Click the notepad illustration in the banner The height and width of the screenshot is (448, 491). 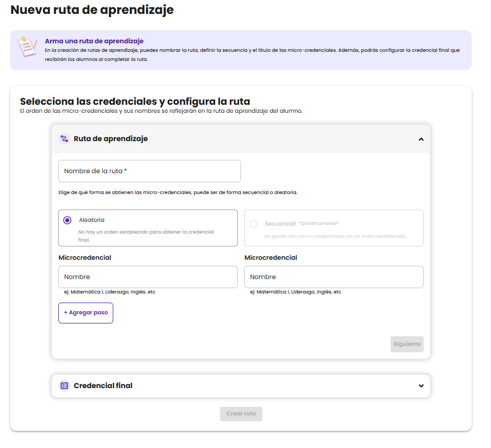pyautogui.click(x=27, y=47)
